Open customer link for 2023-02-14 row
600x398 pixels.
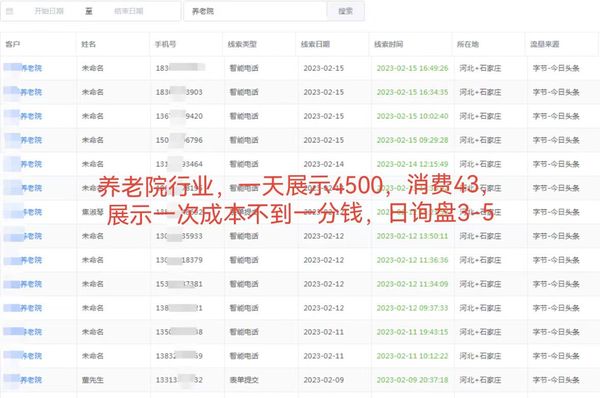click(23, 164)
